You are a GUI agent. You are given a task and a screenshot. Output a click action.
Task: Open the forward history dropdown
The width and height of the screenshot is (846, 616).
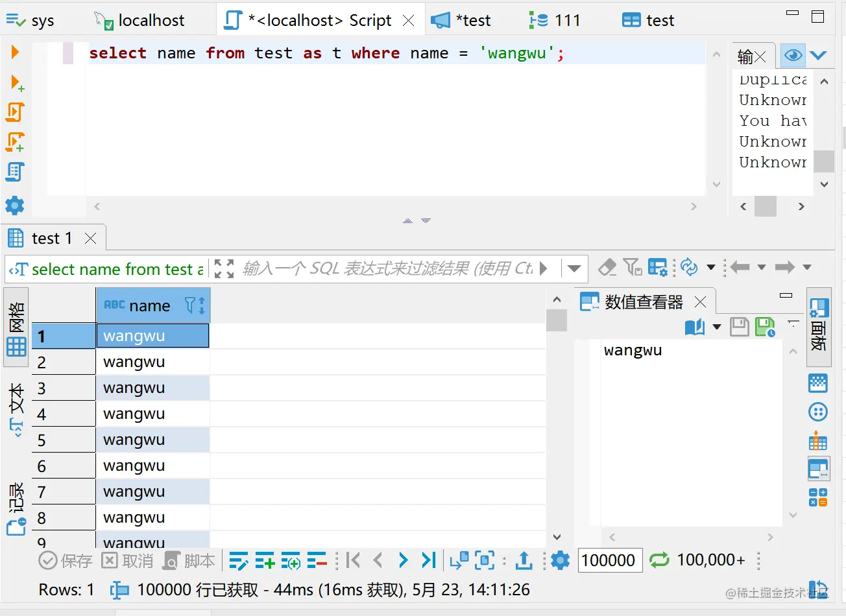click(x=807, y=267)
